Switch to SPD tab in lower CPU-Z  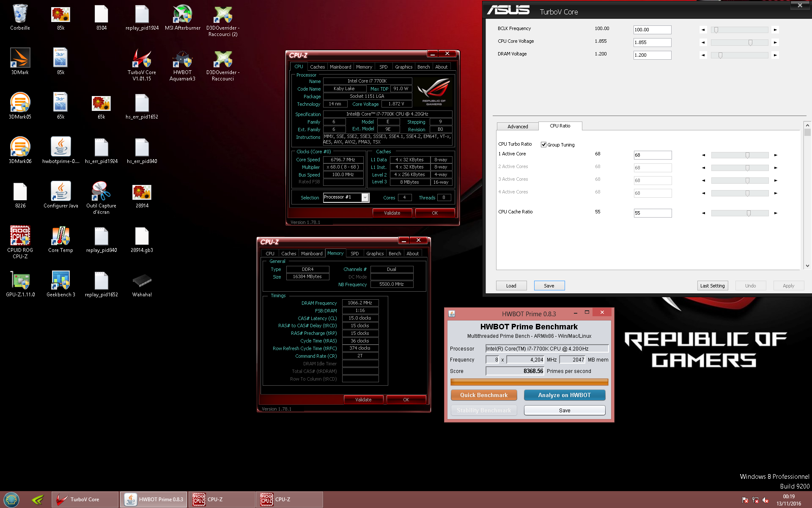(355, 254)
